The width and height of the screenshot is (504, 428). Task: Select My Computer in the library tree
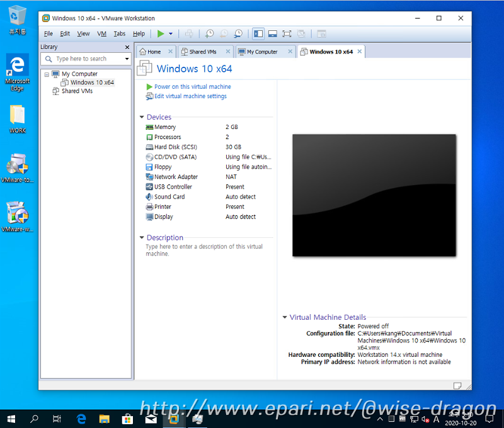pos(79,74)
